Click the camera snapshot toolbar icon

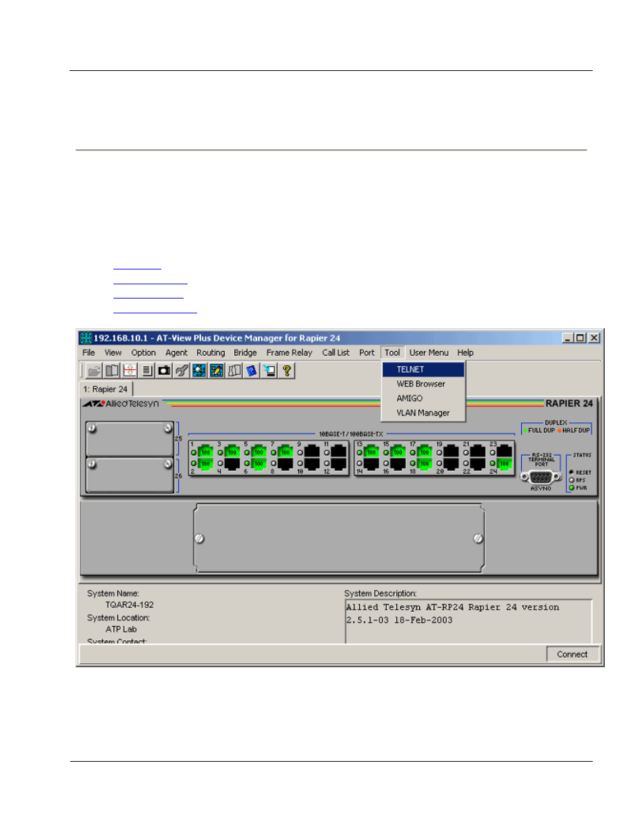(164, 370)
